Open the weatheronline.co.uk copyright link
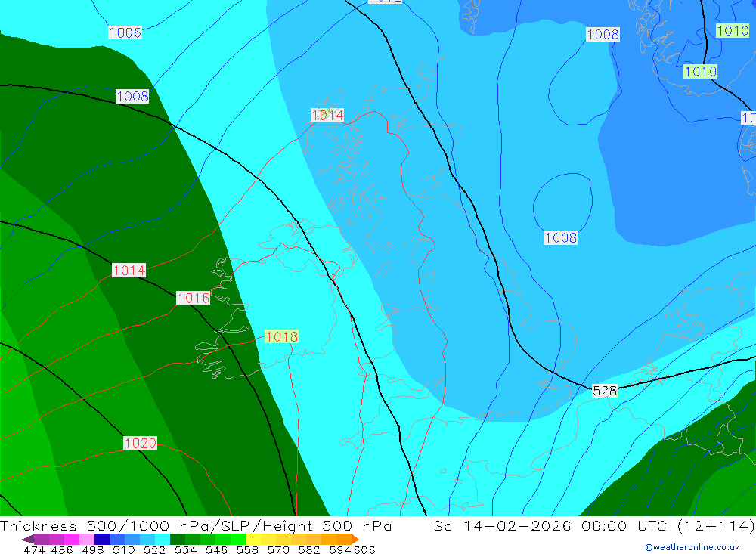756x554 pixels. tap(692, 547)
